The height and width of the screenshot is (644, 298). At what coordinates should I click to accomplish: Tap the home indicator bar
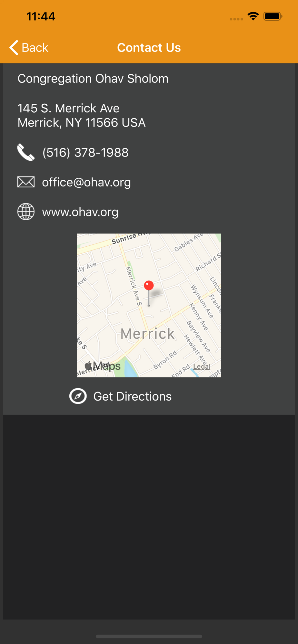tap(149, 636)
